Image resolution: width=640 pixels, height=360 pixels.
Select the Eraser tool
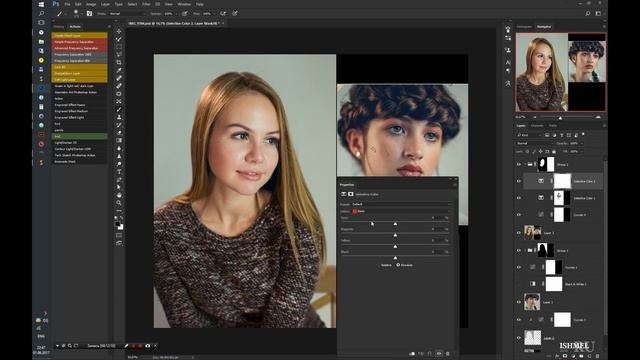(119, 133)
